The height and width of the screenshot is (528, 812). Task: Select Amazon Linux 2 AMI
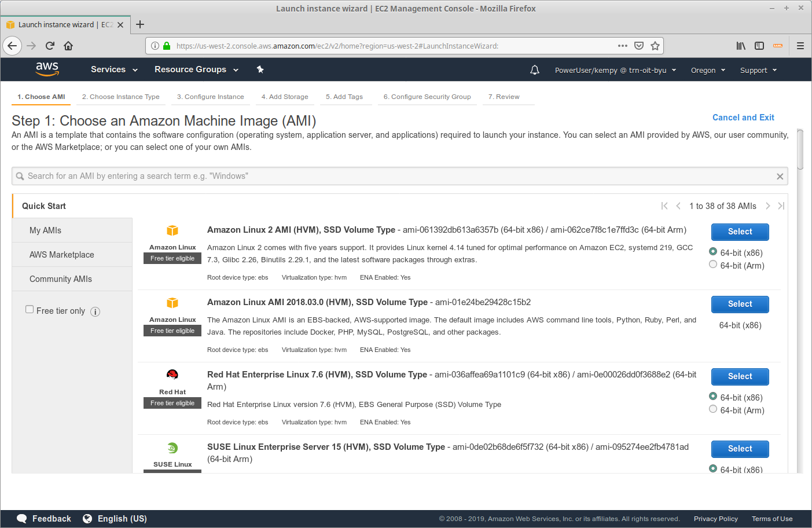click(x=740, y=232)
